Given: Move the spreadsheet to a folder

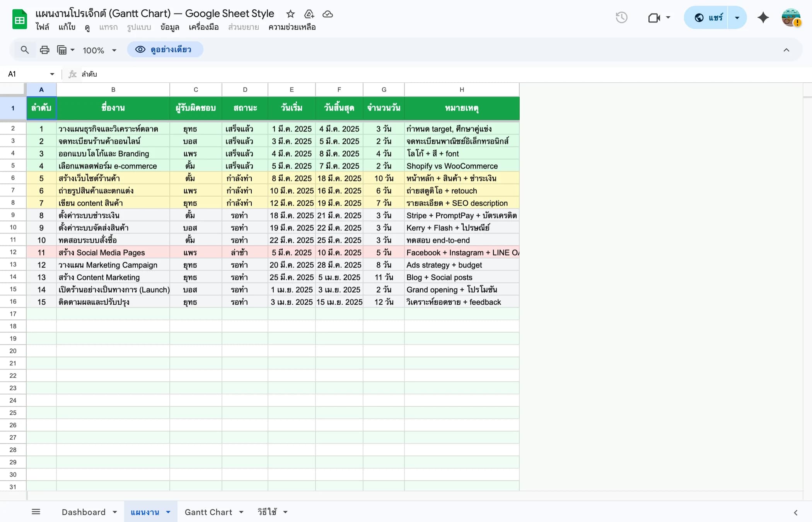Looking at the screenshot, I should pos(309,14).
